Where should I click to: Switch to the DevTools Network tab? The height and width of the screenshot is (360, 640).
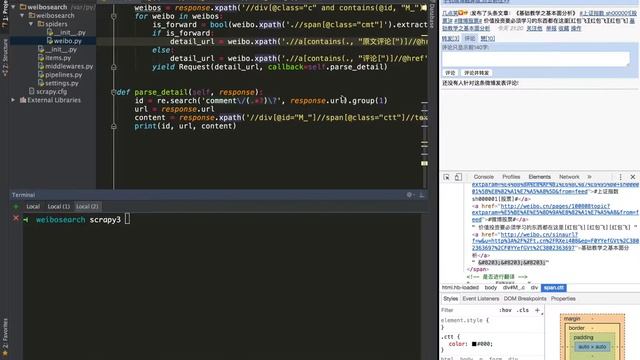click(x=569, y=177)
